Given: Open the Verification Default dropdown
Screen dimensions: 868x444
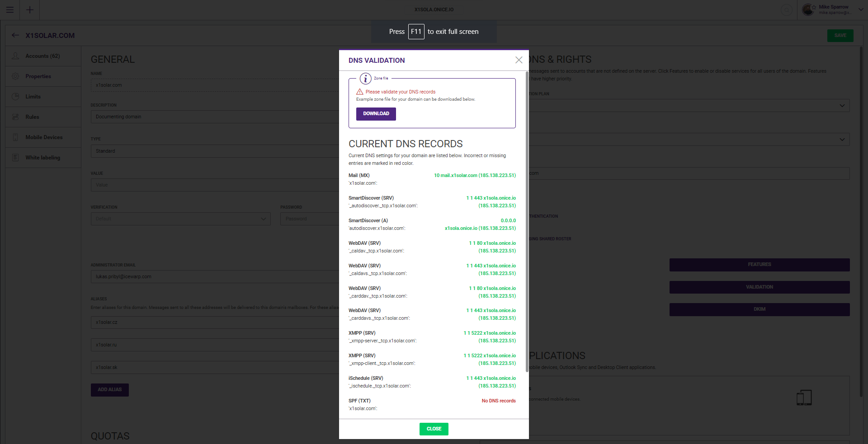Looking at the screenshot, I should pyautogui.click(x=180, y=219).
